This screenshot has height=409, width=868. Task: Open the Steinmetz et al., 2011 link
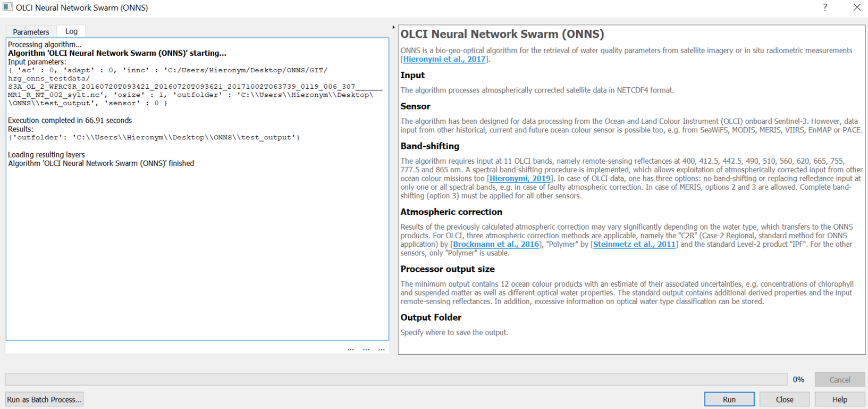tap(634, 245)
